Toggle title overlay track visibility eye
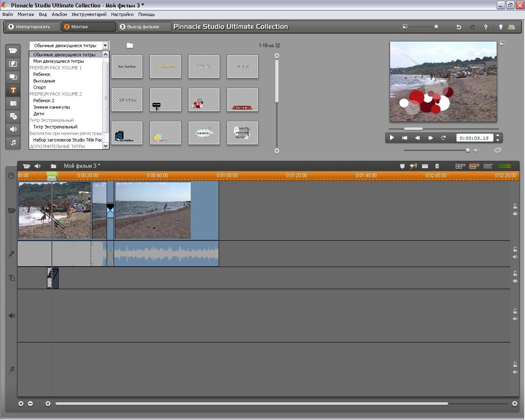The image size is (525, 420). [515, 281]
